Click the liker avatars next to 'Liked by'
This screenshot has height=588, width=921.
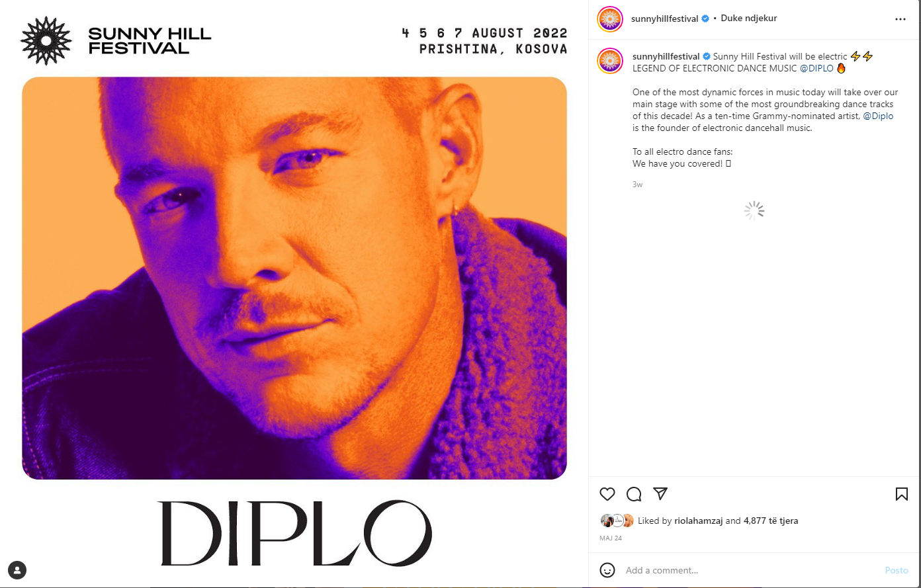[x=617, y=521]
